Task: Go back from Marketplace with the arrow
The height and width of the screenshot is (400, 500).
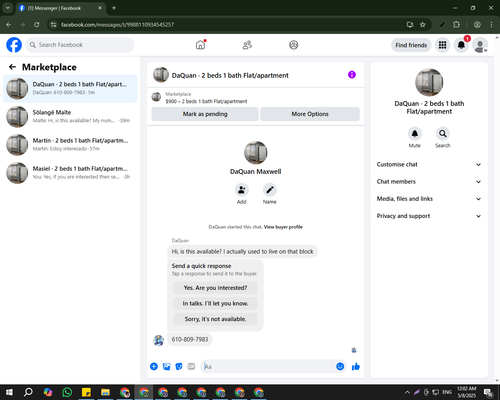Action: (x=12, y=67)
